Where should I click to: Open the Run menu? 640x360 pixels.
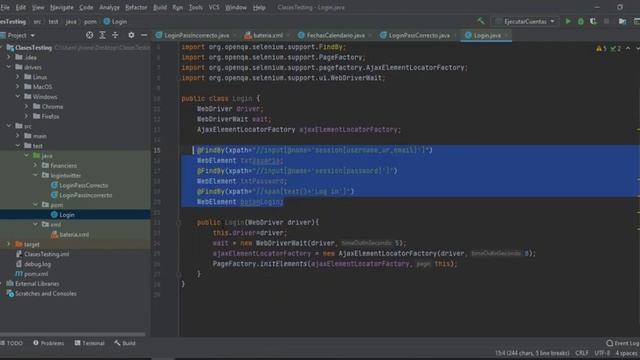tap(178, 7)
